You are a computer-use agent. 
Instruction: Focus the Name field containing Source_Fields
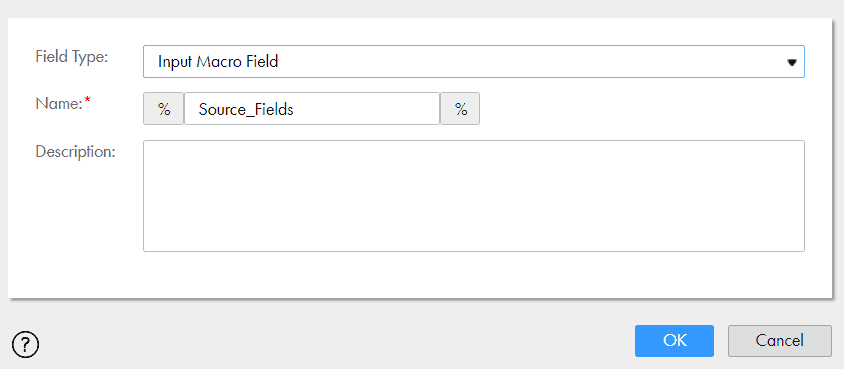[x=312, y=109]
